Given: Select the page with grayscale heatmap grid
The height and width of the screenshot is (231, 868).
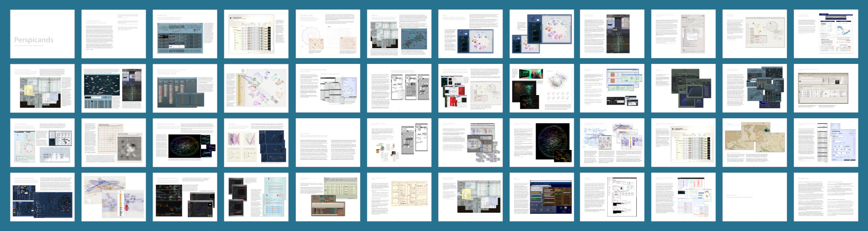Looking at the screenshot, I should pyautogui.click(x=114, y=143).
